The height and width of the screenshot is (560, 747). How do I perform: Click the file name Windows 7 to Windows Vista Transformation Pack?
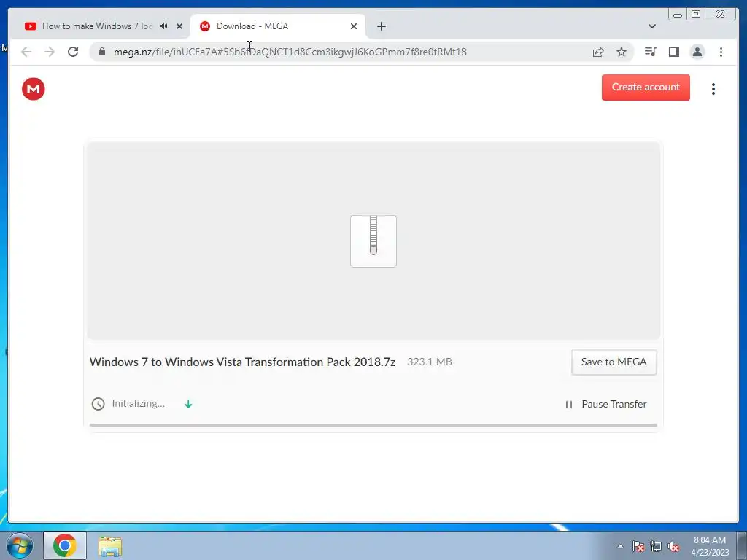(242, 362)
